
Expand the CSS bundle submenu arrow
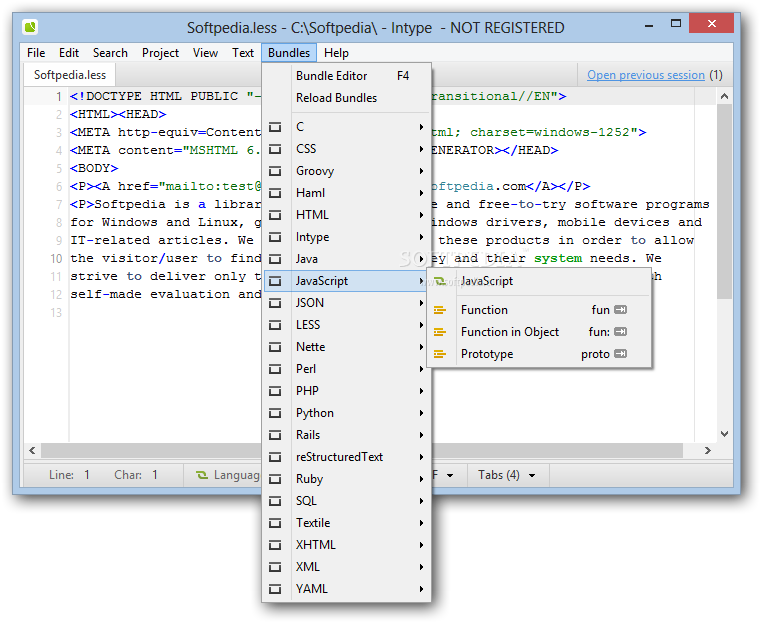pos(421,149)
